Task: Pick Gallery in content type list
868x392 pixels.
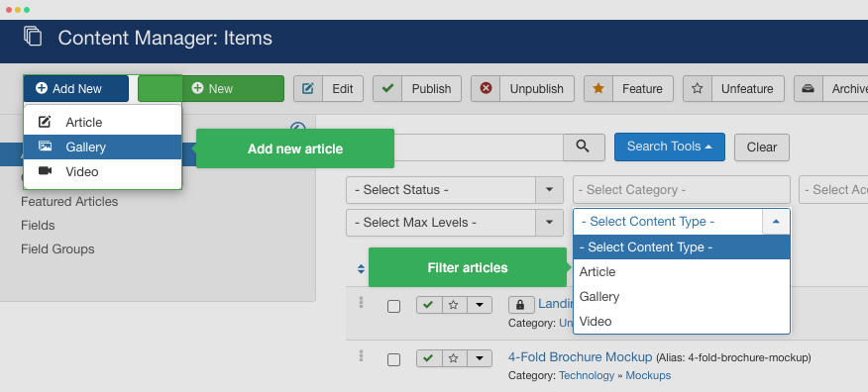Action: tap(682, 297)
